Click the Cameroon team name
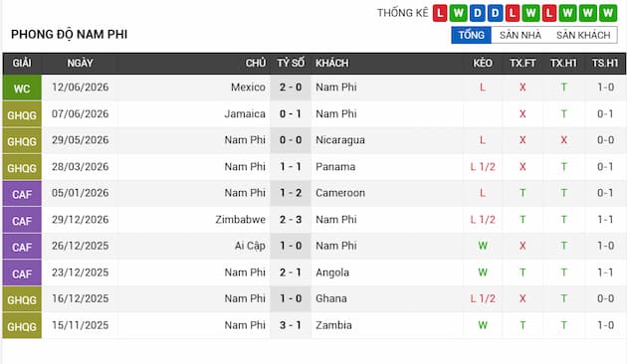 point(340,193)
